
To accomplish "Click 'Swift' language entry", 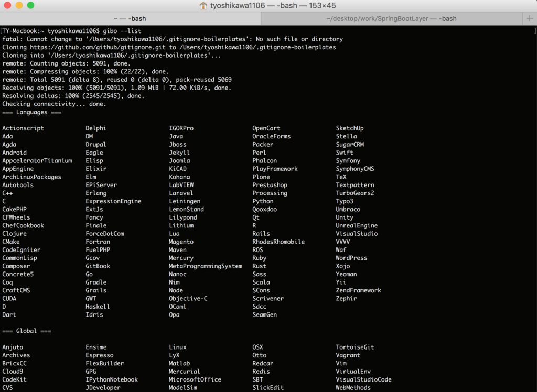I will pos(345,153).
